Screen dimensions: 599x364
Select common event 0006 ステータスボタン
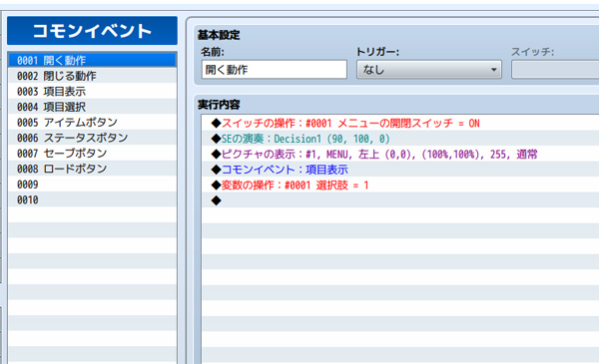coord(92,138)
